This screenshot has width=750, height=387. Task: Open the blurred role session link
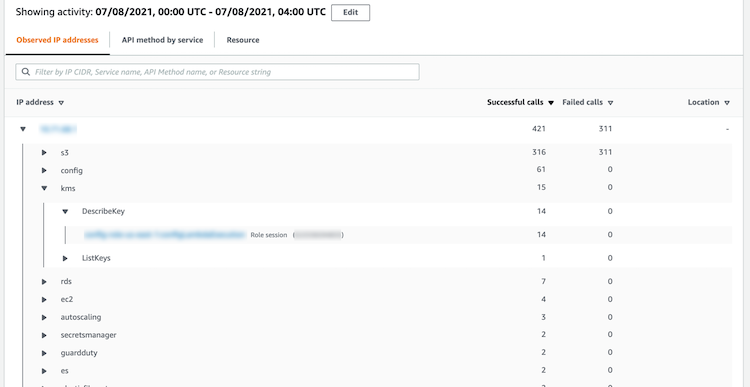[165, 235]
